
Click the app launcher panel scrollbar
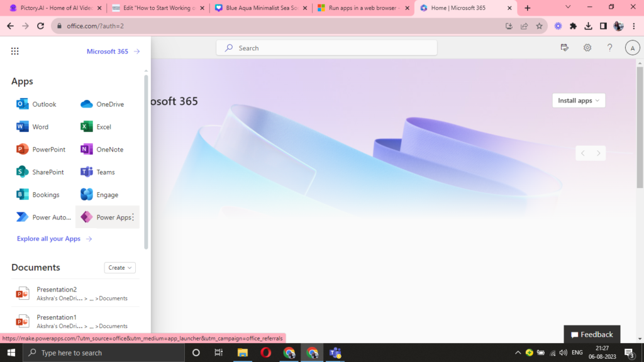(147, 157)
